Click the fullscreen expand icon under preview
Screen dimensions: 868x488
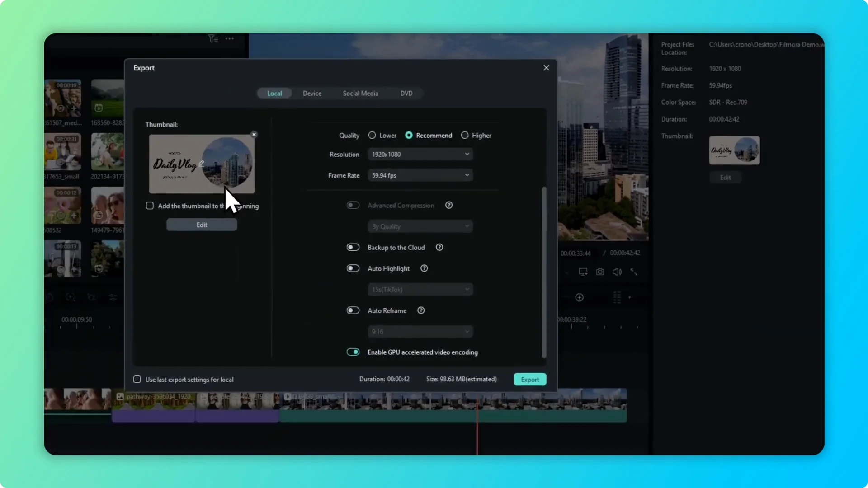634,272
